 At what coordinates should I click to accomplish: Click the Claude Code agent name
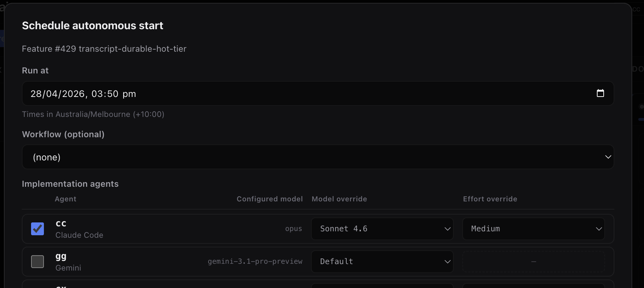[79, 235]
